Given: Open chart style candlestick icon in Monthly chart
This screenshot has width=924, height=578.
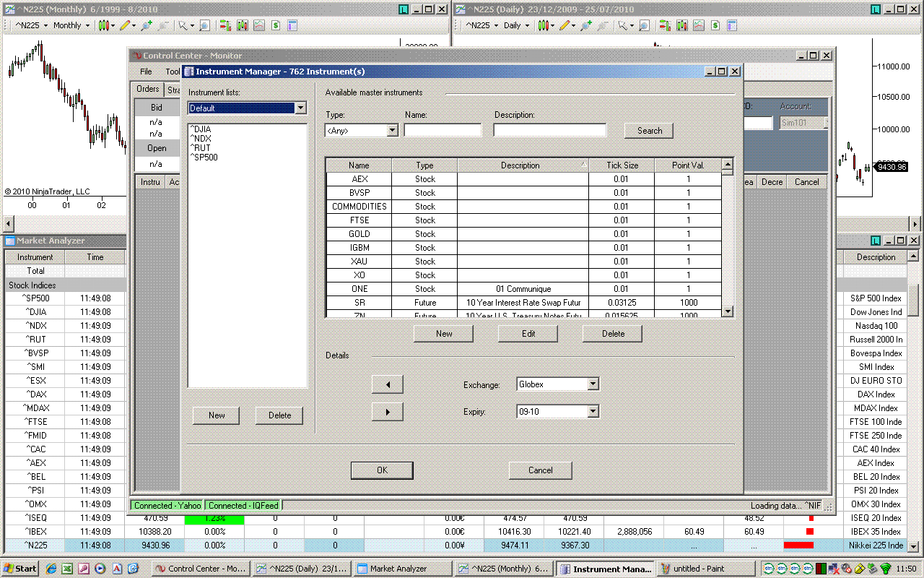Looking at the screenshot, I should click(104, 25).
